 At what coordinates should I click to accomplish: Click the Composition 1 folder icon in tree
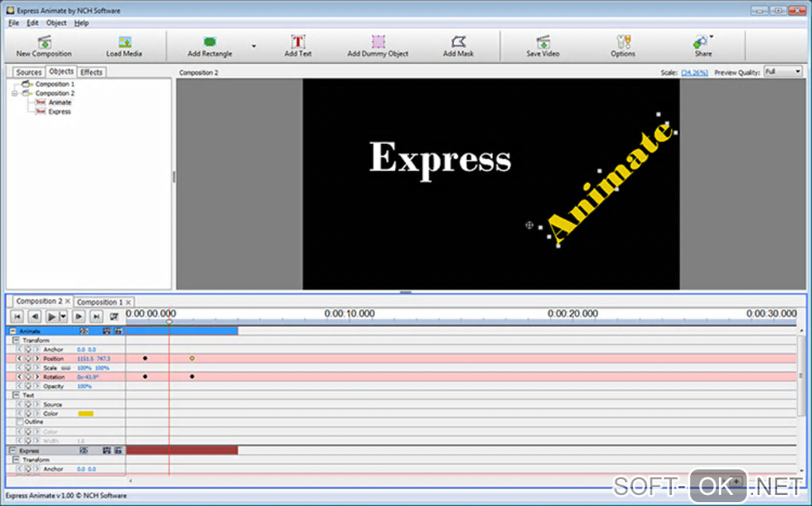point(27,84)
